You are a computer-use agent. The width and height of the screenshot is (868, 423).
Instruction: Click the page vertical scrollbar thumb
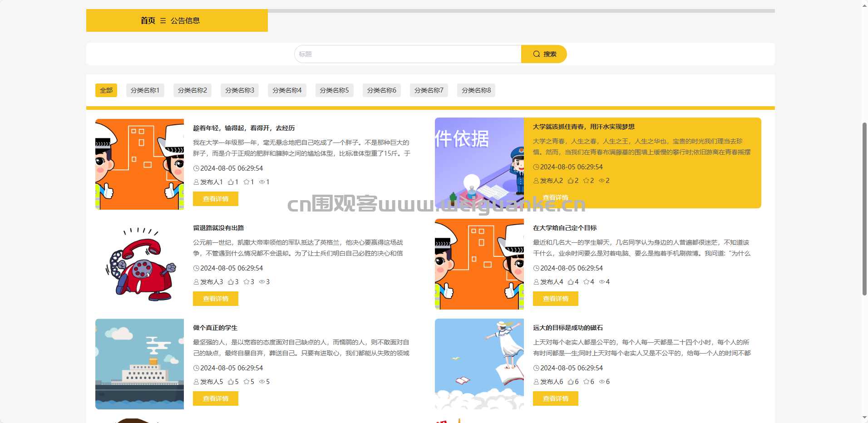coord(864,209)
